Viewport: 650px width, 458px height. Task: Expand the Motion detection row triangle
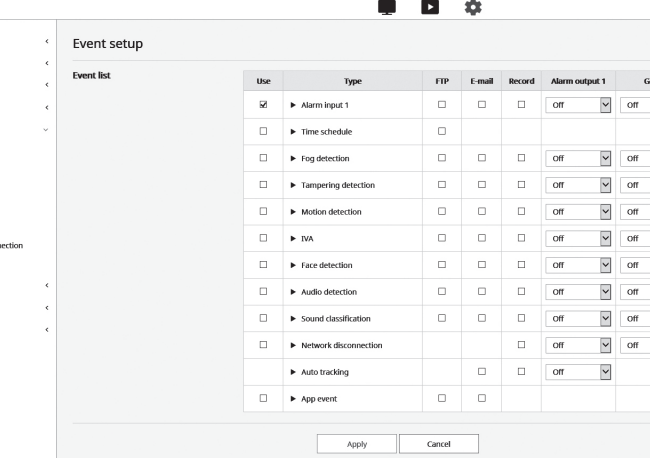(293, 212)
